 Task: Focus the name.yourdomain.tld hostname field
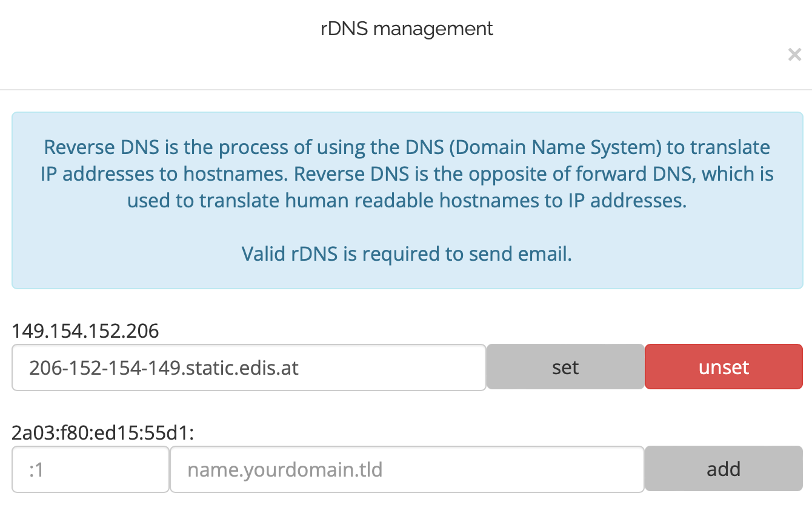(x=407, y=469)
